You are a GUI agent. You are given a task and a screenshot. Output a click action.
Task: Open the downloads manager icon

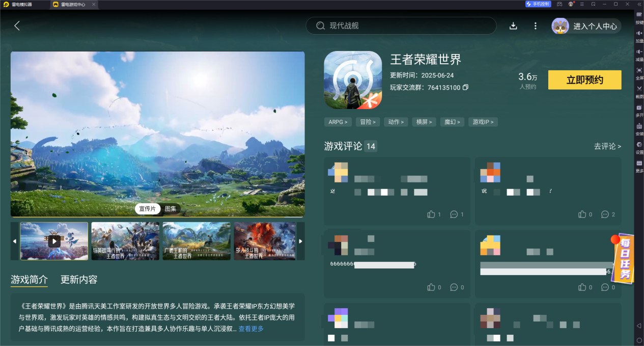[x=513, y=26]
